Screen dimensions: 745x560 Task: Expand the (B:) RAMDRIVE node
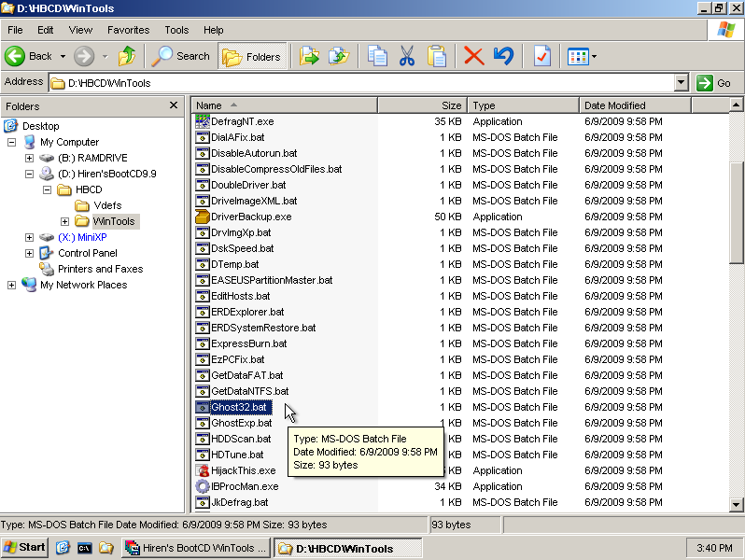click(x=29, y=158)
